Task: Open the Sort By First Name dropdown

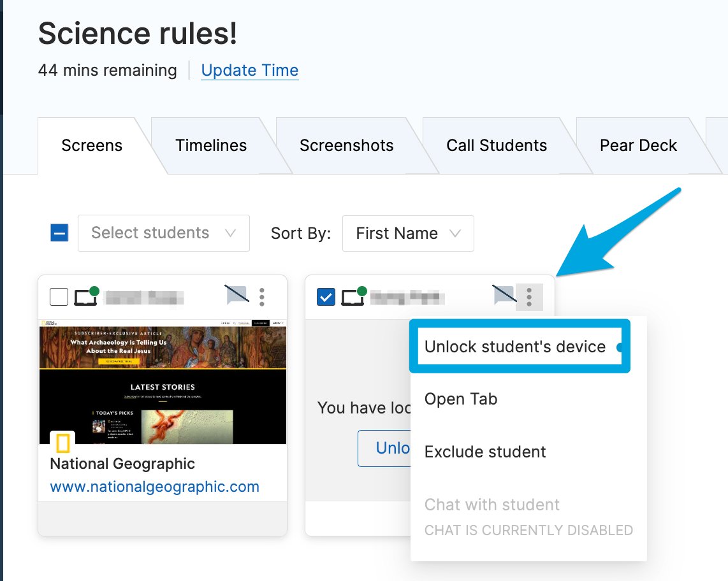Action: (408, 233)
